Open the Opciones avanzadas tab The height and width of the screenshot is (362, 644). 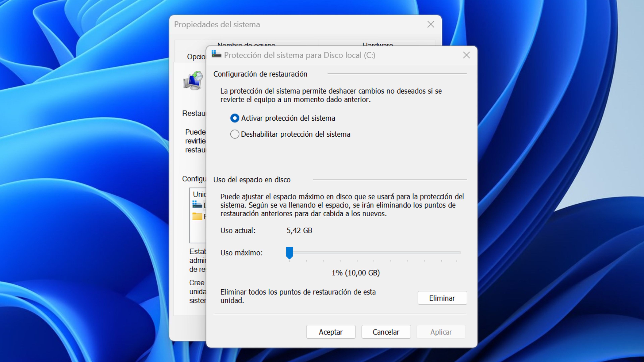click(191, 57)
